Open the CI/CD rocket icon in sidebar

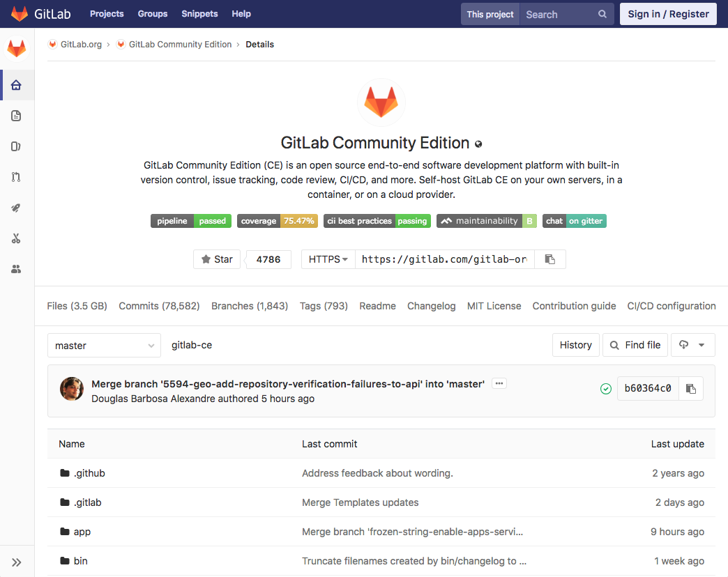click(17, 208)
